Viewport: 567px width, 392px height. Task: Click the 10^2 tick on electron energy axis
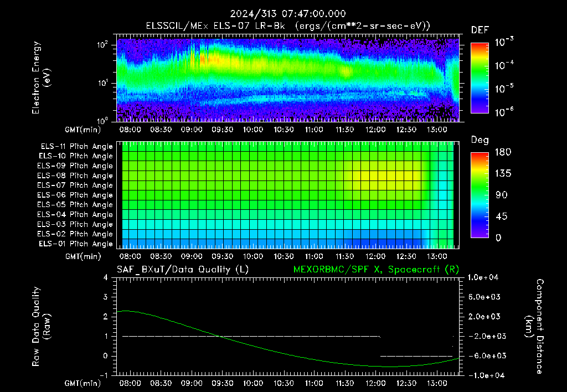(x=102, y=45)
